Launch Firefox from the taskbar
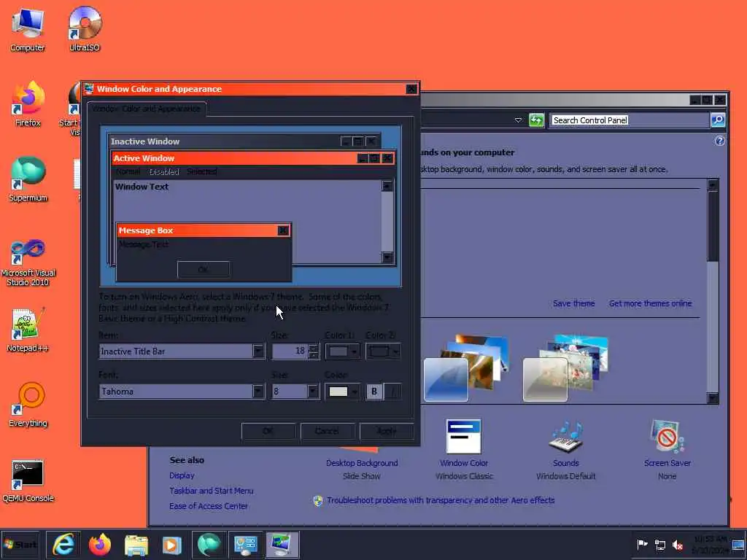The image size is (747, 560). tap(99, 544)
